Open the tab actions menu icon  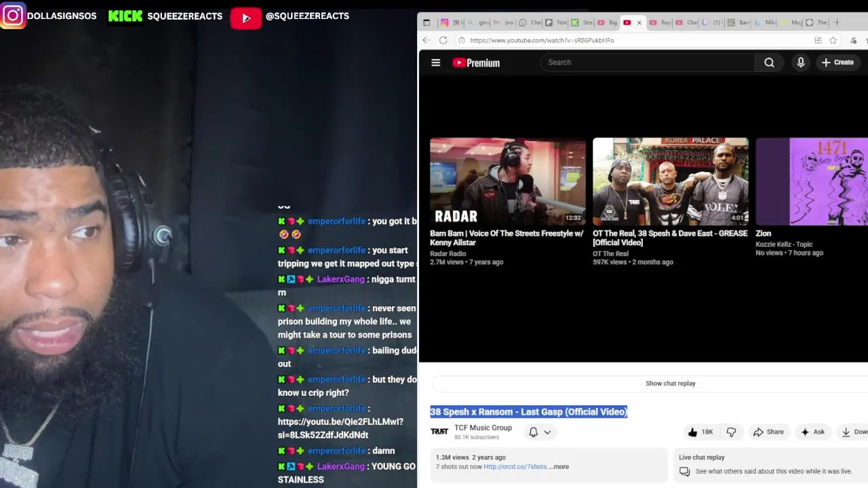click(427, 22)
